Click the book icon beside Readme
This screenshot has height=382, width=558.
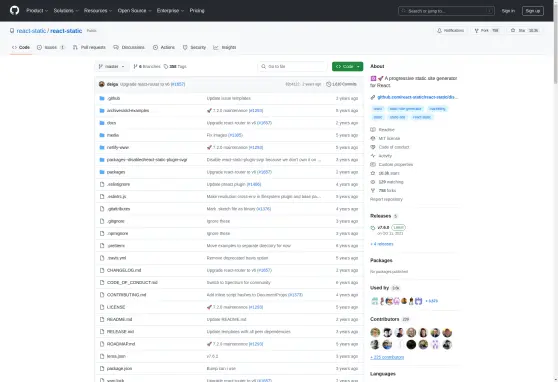373,130
